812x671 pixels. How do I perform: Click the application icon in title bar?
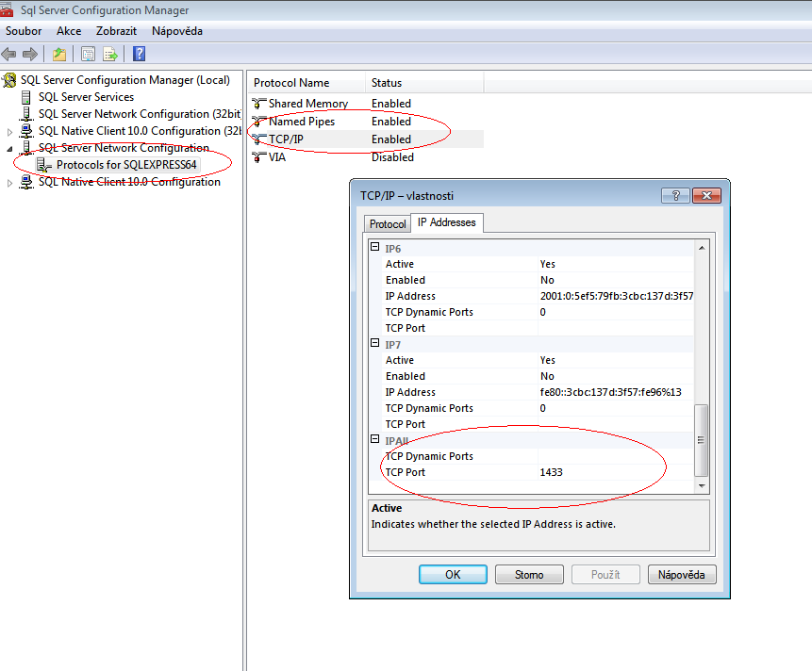7,9
